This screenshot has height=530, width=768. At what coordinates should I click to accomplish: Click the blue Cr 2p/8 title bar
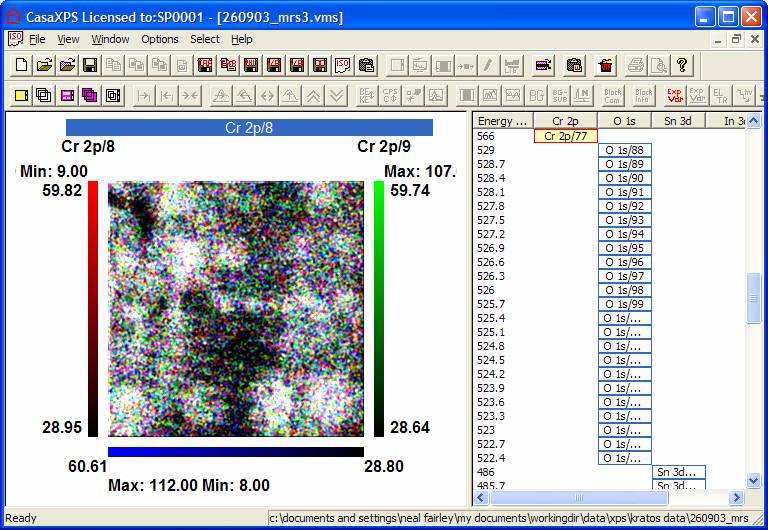click(x=249, y=128)
